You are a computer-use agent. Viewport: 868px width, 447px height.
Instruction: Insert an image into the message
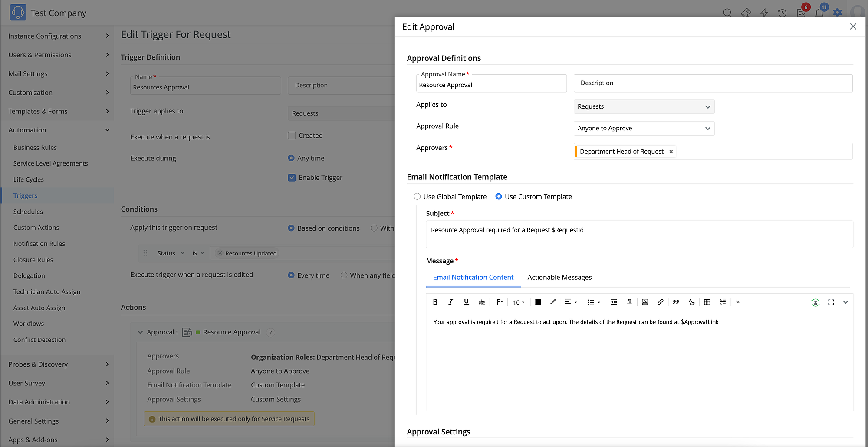click(x=645, y=302)
